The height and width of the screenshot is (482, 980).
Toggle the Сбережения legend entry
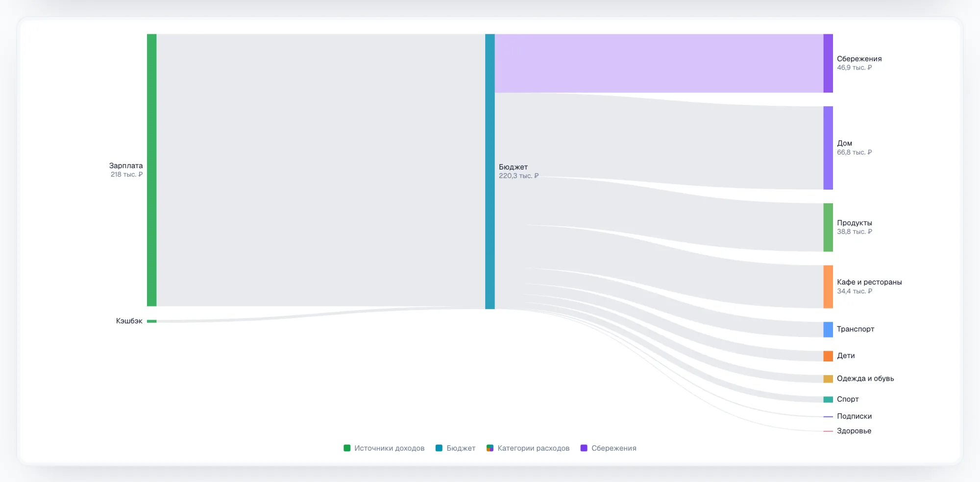(608, 448)
